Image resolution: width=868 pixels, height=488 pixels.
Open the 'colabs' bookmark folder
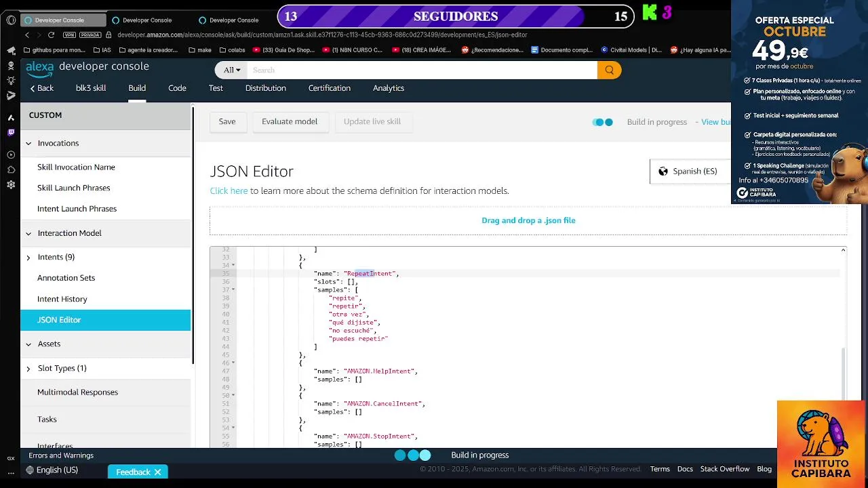pos(232,50)
